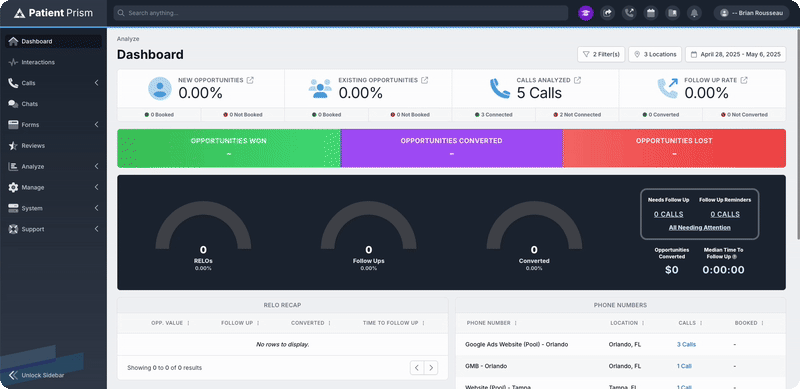Click the Patient Prism logo

tap(54, 13)
